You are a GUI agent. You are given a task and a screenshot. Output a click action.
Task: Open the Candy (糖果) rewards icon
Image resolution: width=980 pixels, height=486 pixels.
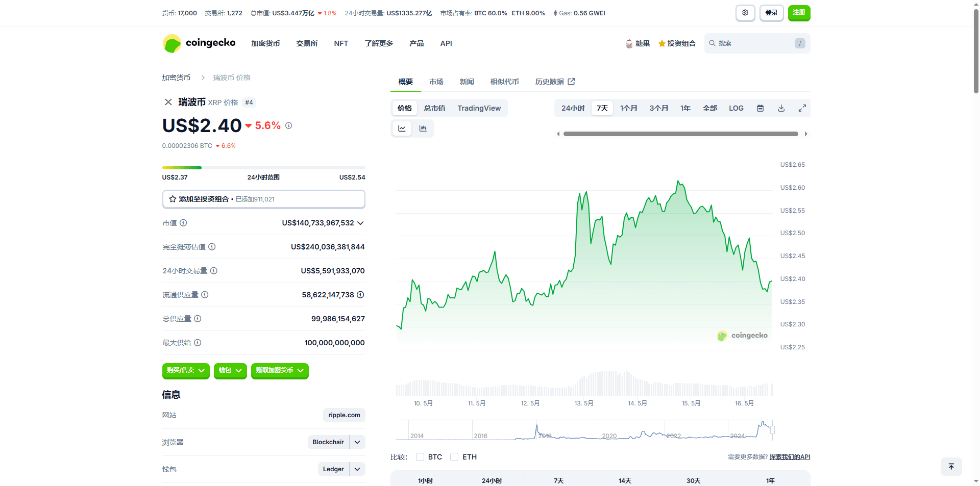tap(629, 44)
